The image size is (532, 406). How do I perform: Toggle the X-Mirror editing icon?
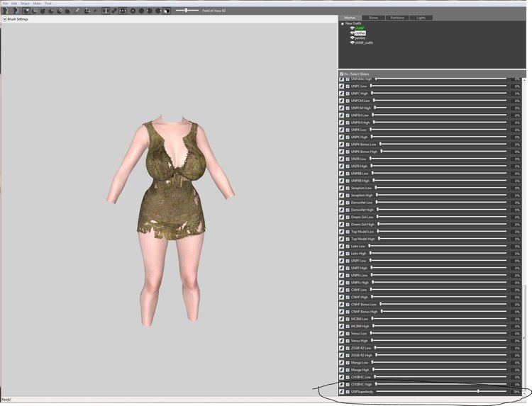point(106,11)
